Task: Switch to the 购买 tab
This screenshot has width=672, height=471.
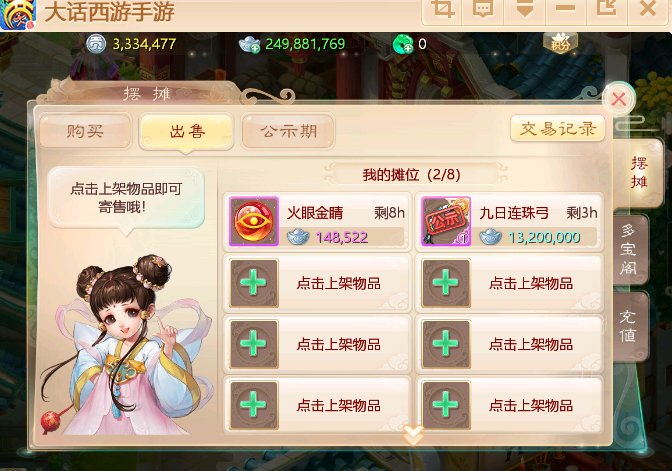Action: [x=85, y=131]
